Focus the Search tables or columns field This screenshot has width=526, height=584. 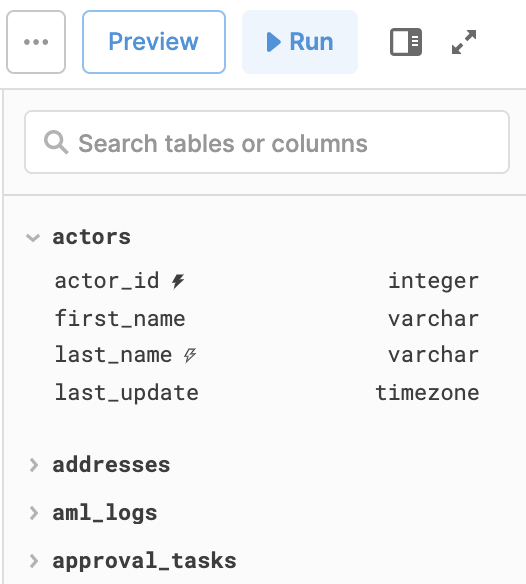[267, 142]
